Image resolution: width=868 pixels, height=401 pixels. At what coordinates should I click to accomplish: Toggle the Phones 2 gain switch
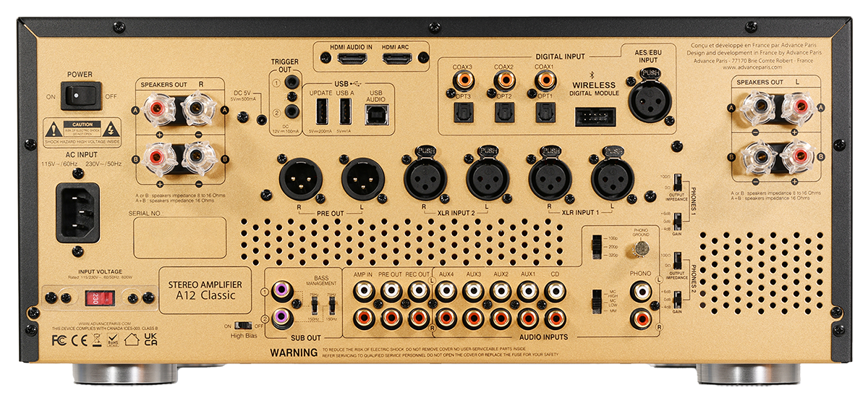(x=678, y=300)
